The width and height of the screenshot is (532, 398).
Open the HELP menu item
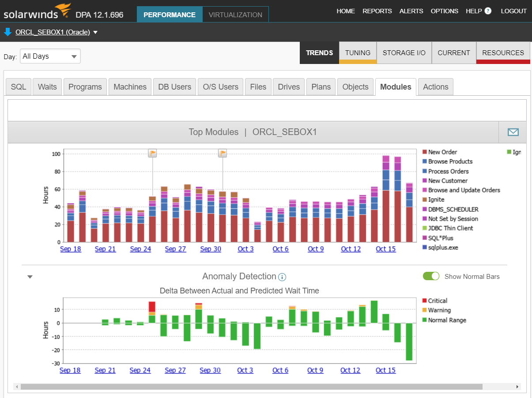coord(474,11)
